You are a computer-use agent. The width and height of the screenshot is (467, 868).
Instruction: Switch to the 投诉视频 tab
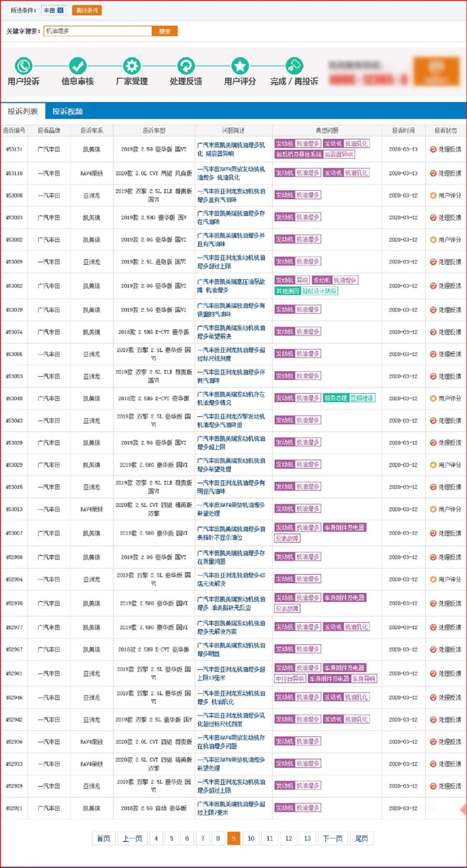point(67,111)
